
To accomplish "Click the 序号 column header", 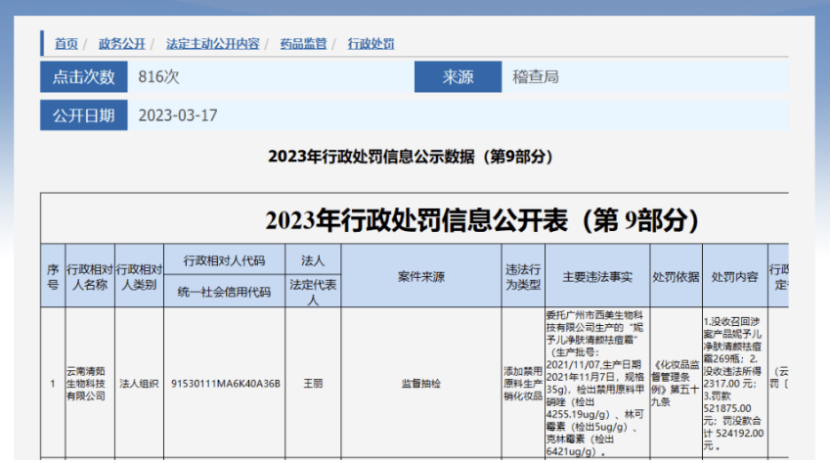I will pyautogui.click(x=53, y=276).
